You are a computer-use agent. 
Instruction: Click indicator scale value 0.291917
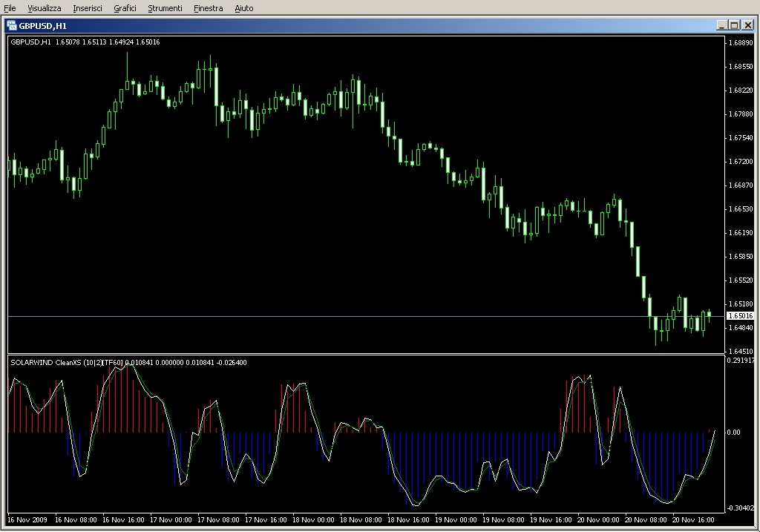click(741, 361)
